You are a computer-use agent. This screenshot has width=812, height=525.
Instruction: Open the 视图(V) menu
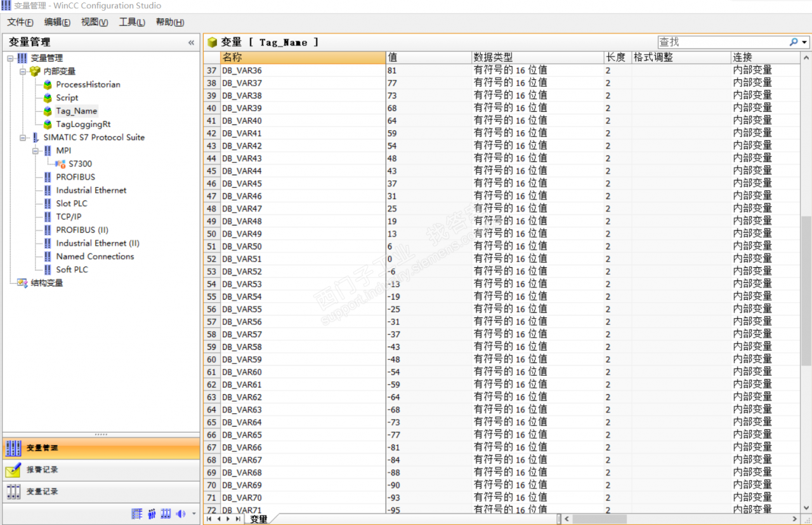(x=95, y=22)
